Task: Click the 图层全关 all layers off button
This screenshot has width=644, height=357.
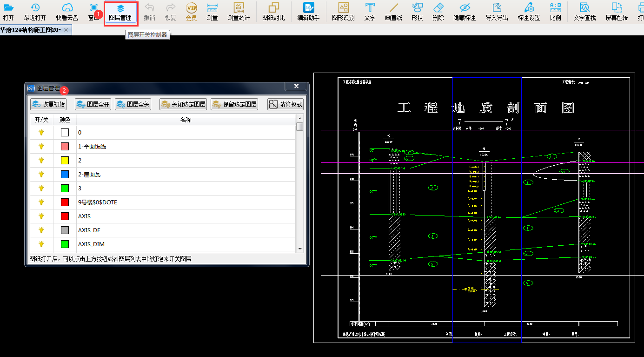Action: click(x=133, y=104)
